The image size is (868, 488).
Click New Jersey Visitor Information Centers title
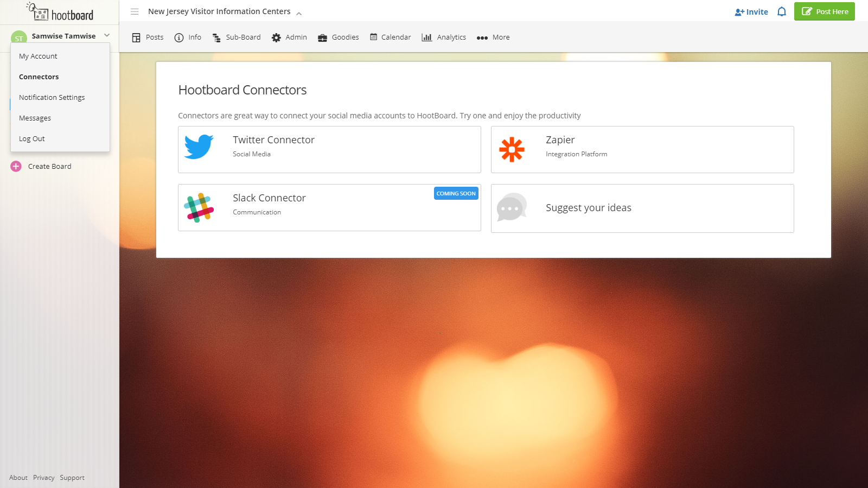219,11
